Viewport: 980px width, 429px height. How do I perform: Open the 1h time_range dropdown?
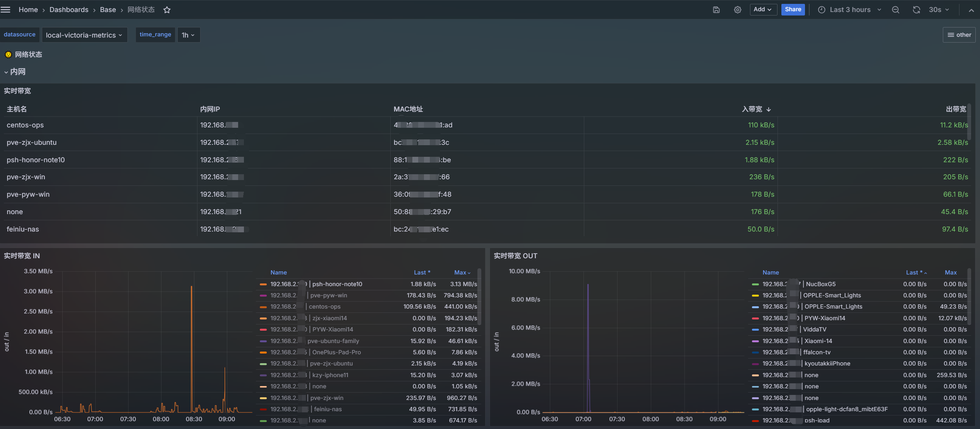coord(188,35)
